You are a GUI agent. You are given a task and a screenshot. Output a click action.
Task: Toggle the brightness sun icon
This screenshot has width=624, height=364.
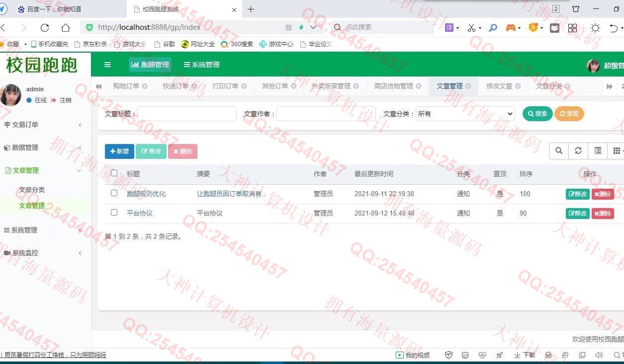click(x=595, y=28)
